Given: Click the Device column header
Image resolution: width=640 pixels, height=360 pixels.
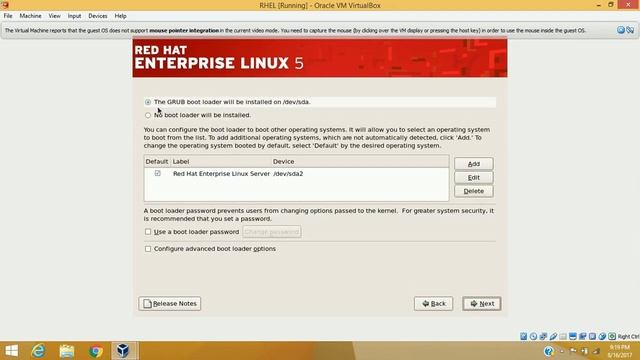Looking at the screenshot, I should 360,162.
